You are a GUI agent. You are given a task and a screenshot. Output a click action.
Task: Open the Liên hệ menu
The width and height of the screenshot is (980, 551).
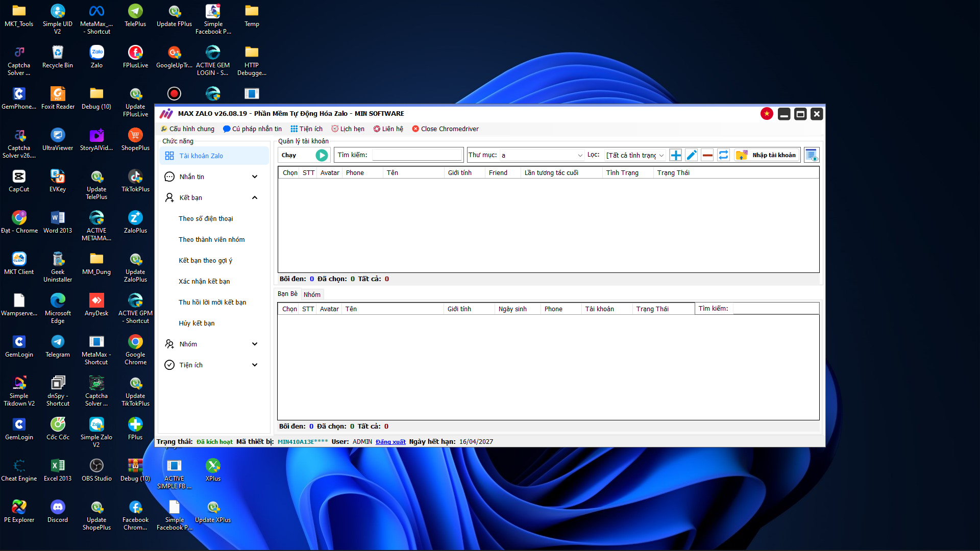(x=388, y=129)
